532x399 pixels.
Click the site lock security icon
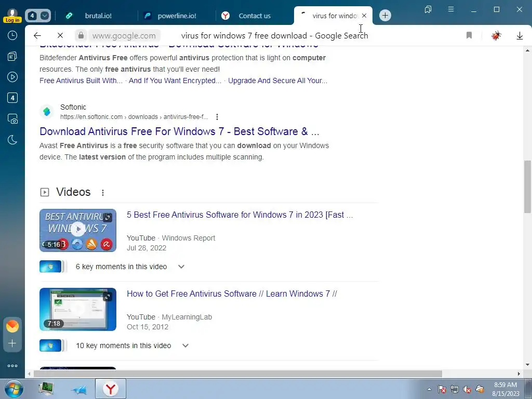(81, 35)
